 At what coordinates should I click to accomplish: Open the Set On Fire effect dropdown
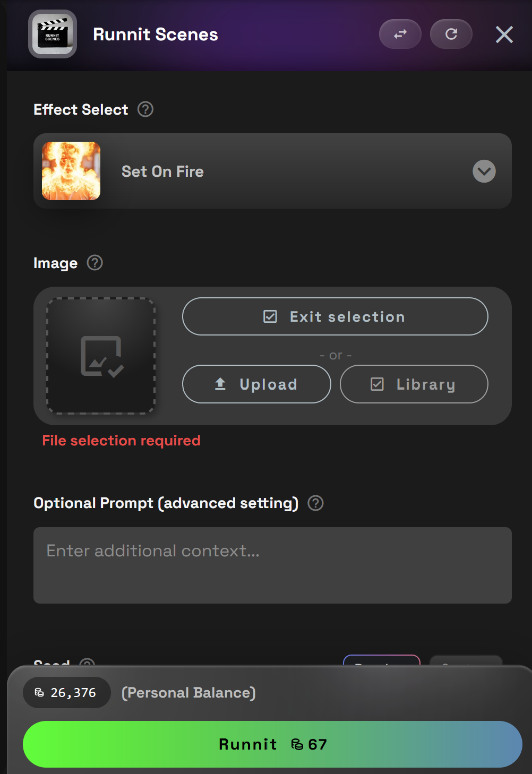(x=272, y=171)
